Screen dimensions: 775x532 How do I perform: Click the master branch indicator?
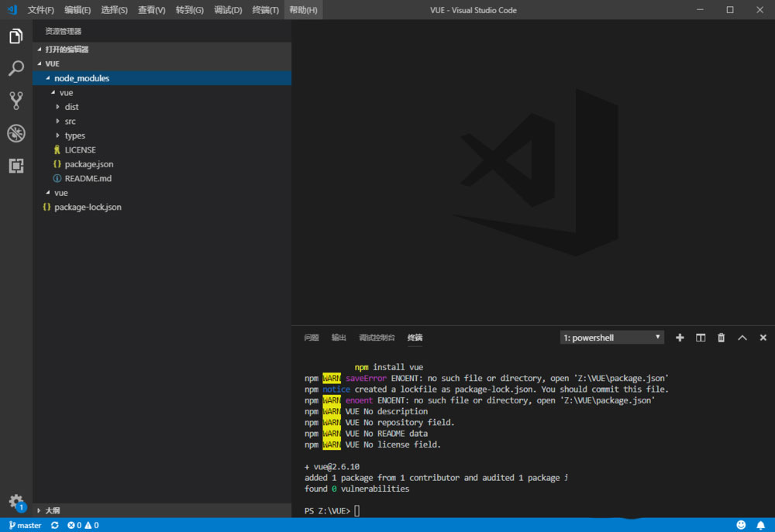(x=25, y=525)
